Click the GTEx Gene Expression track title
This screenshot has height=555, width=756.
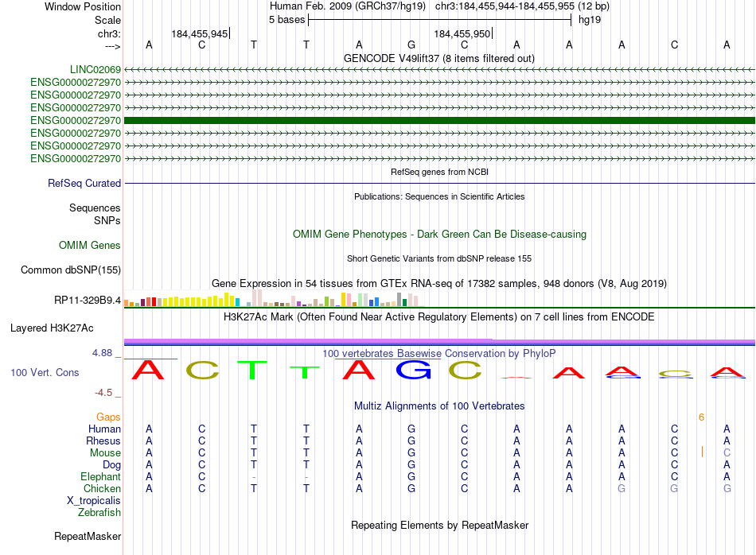pyautogui.click(x=439, y=283)
